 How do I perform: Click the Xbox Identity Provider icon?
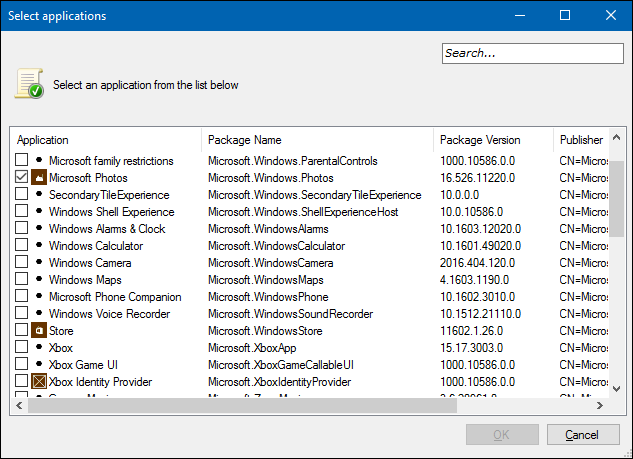[39, 382]
